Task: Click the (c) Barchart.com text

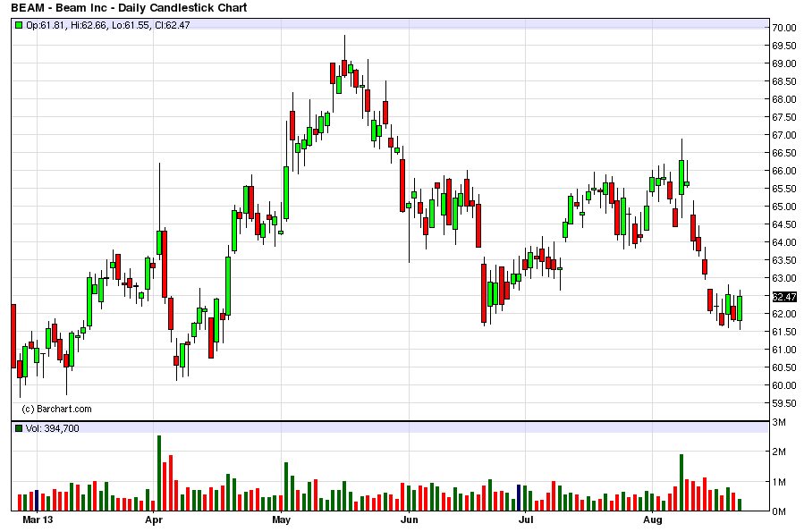Action: 56,409
